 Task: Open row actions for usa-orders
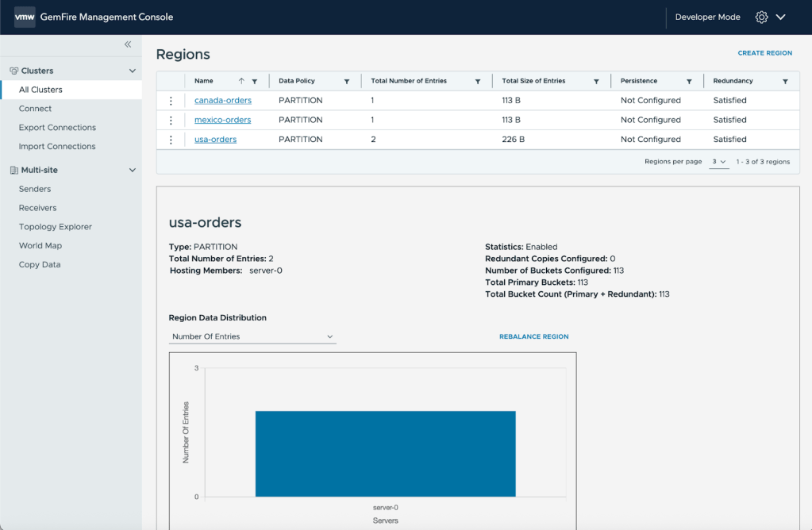[x=171, y=140]
